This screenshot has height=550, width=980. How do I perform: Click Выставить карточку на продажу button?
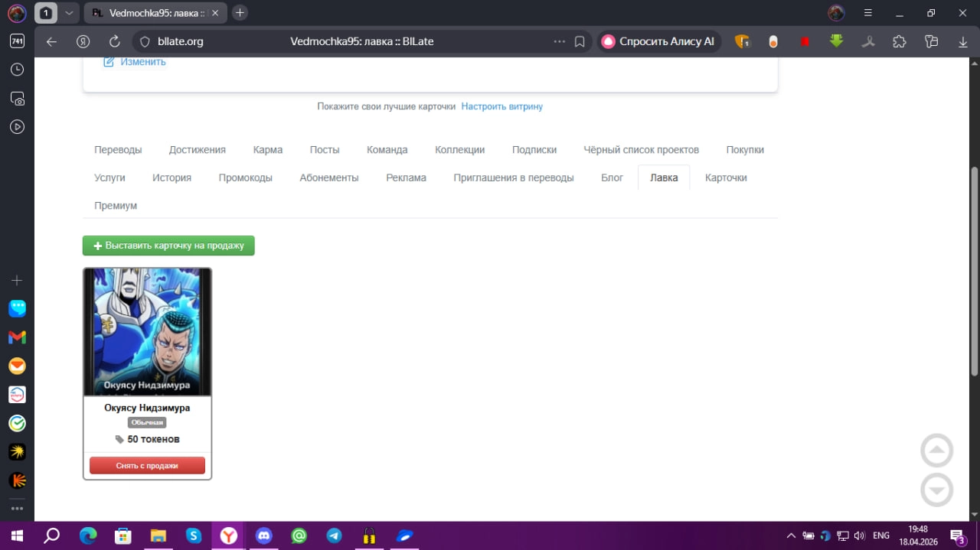point(168,246)
